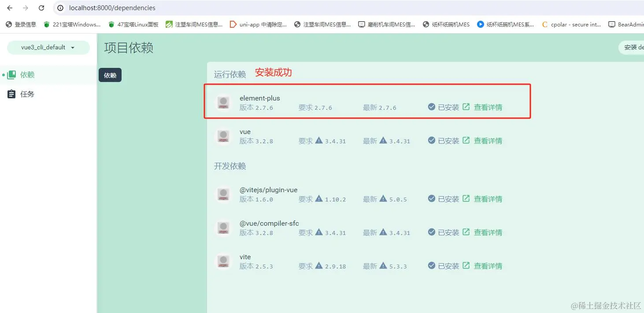Click the element-plus package avatar icon
The width and height of the screenshot is (644, 313).
[x=223, y=102]
